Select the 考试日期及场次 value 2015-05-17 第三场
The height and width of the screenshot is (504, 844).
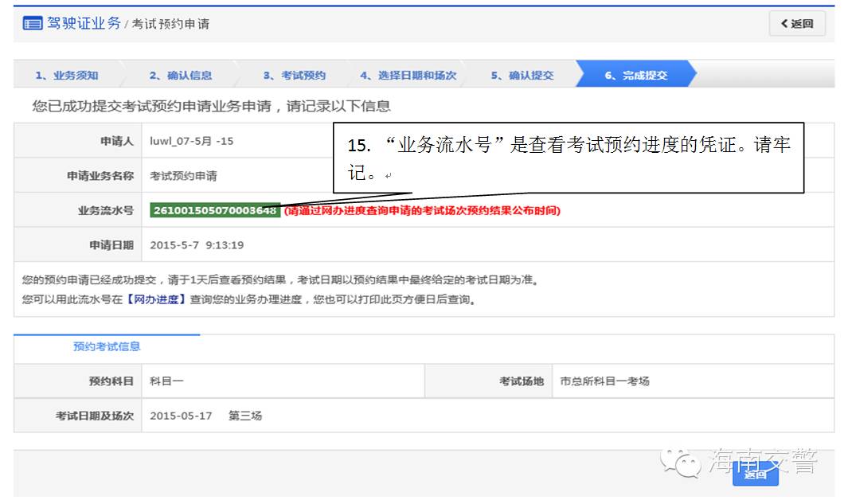click(x=205, y=415)
